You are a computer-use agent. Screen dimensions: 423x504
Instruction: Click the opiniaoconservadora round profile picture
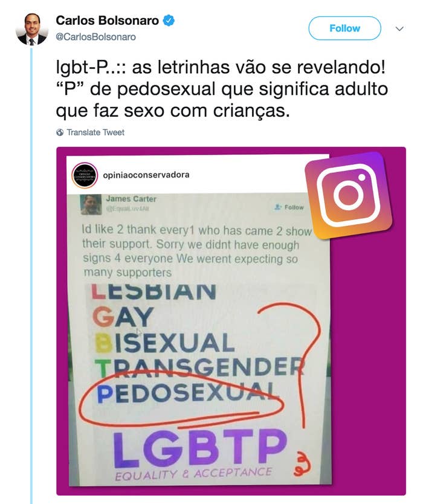[85, 175]
